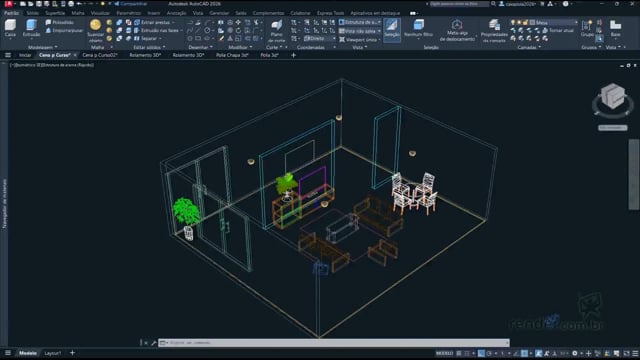Toggle the grid display in status bar

click(x=459, y=353)
